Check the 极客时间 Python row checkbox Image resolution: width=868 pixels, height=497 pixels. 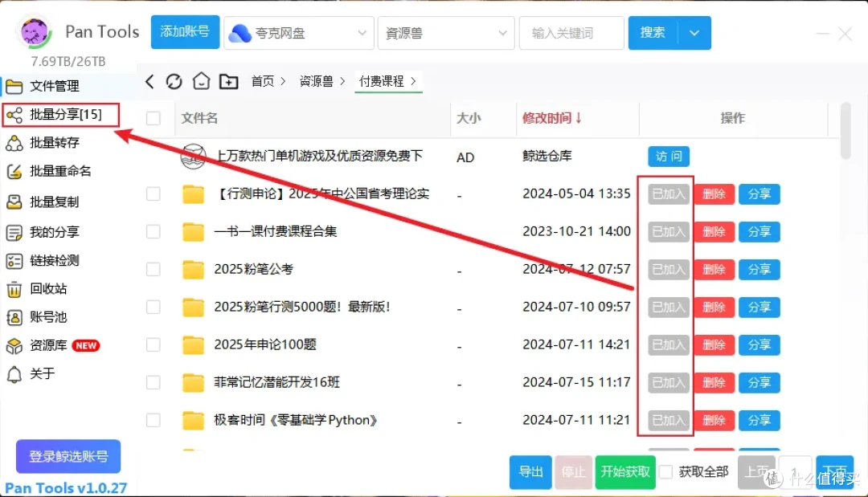154,420
